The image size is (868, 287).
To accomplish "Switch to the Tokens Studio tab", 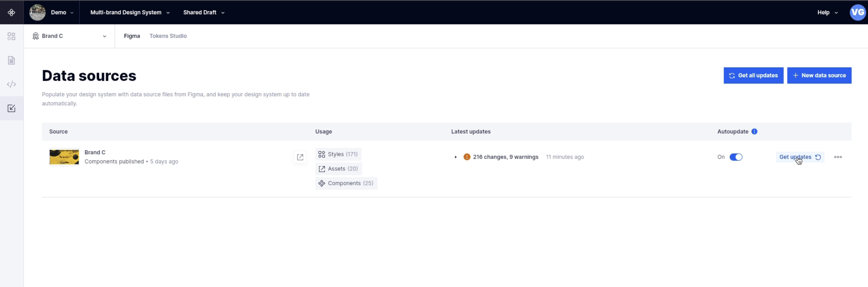I will tap(168, 36).
